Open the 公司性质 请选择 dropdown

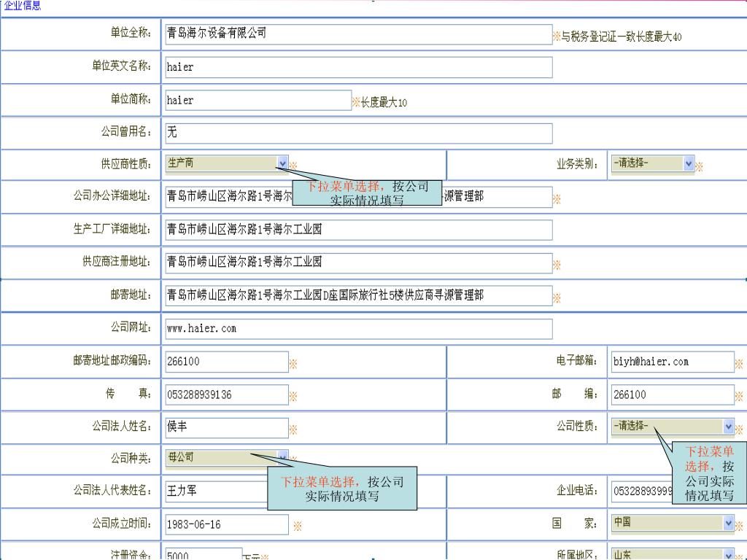point(673,426)
